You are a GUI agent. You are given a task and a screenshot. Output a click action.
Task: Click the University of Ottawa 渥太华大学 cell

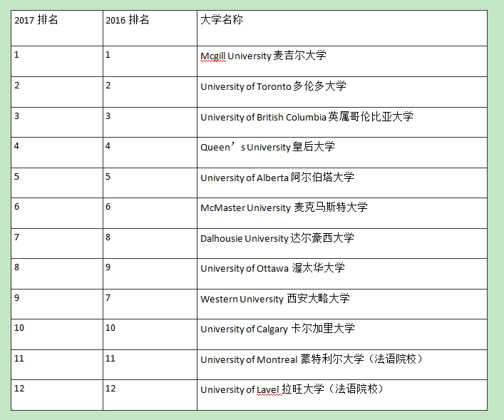pyautogui.click(x=272, y=268)
